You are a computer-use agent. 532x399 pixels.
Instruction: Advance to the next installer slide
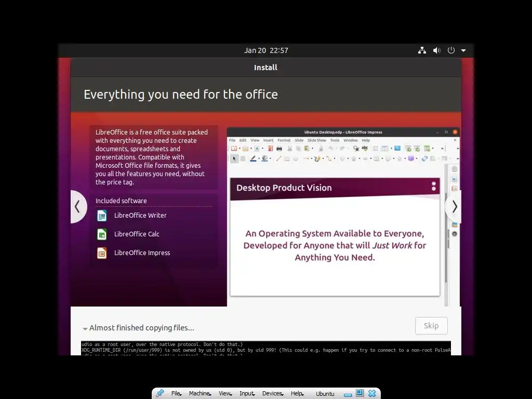coord(454,207)
